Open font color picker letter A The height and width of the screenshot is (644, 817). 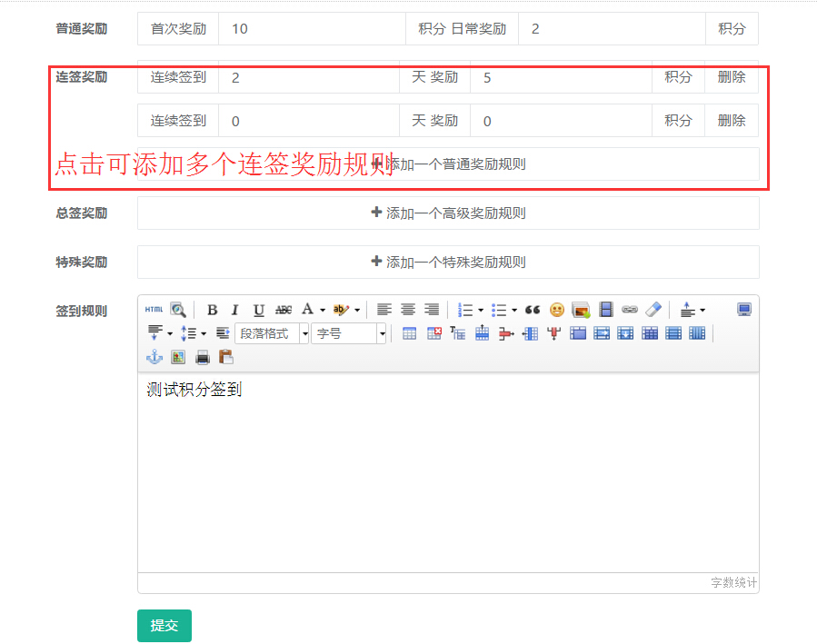click(x=307, y=310)
